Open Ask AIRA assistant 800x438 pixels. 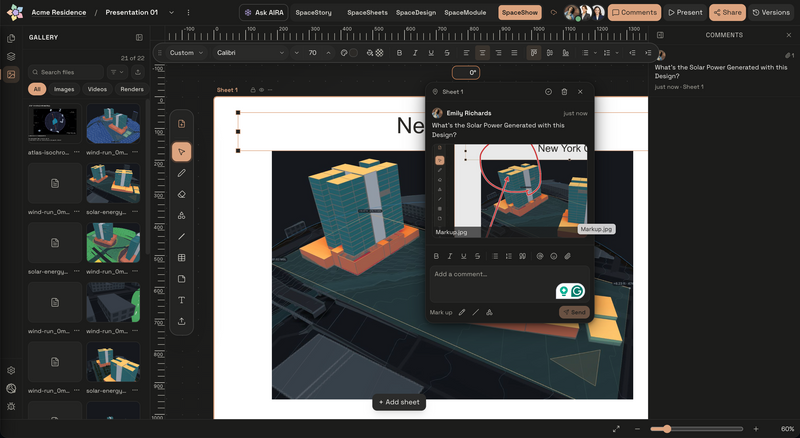[264, 12]
